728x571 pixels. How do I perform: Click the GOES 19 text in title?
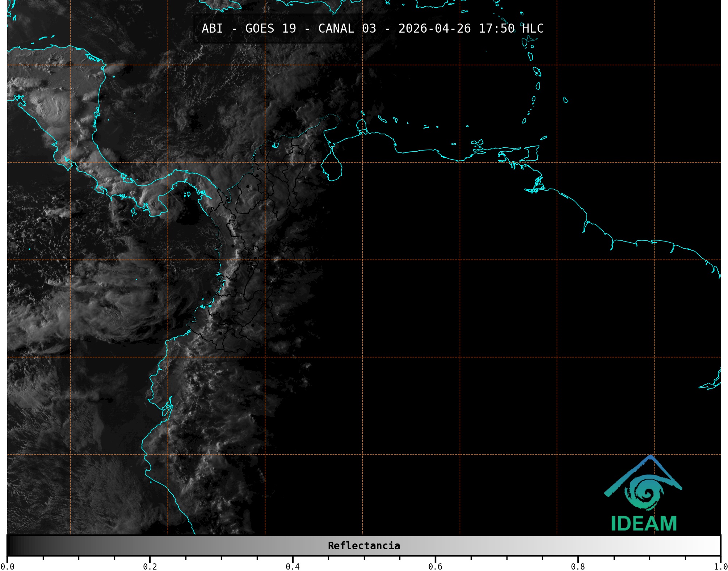[270, 29]
